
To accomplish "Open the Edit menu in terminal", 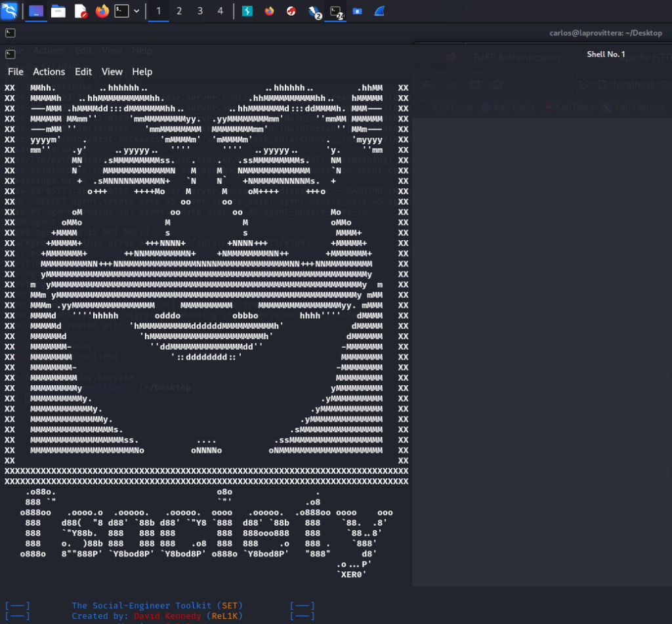I will [83, 72].
